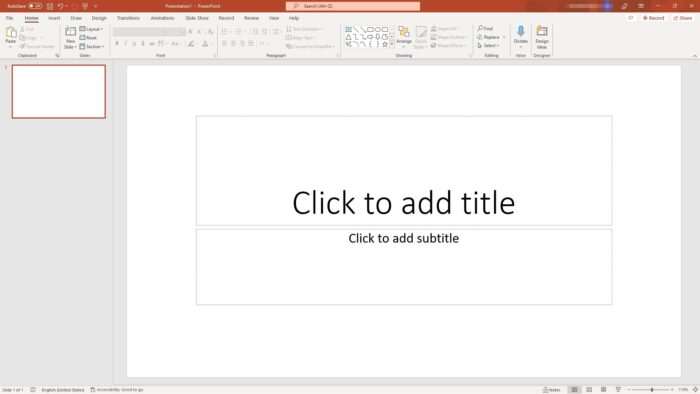The height and width of the screenshot is (394, 700).
Task: Undo the last action
Action: pos(60,6)
